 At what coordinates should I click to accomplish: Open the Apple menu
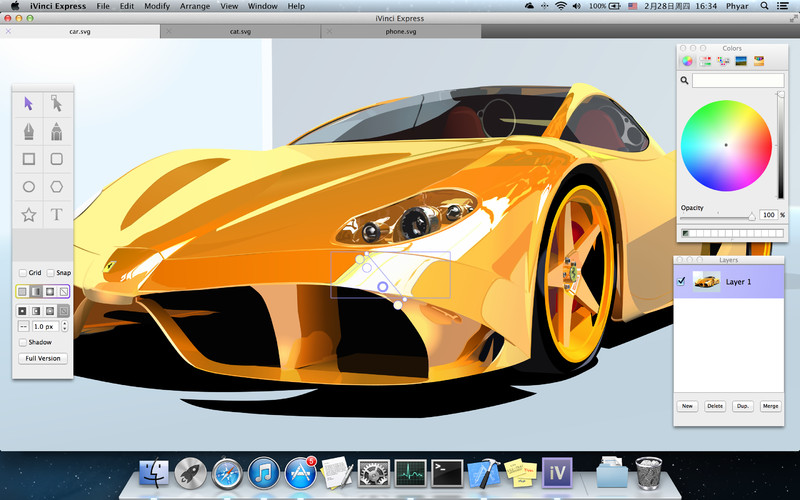click(15, 6)
